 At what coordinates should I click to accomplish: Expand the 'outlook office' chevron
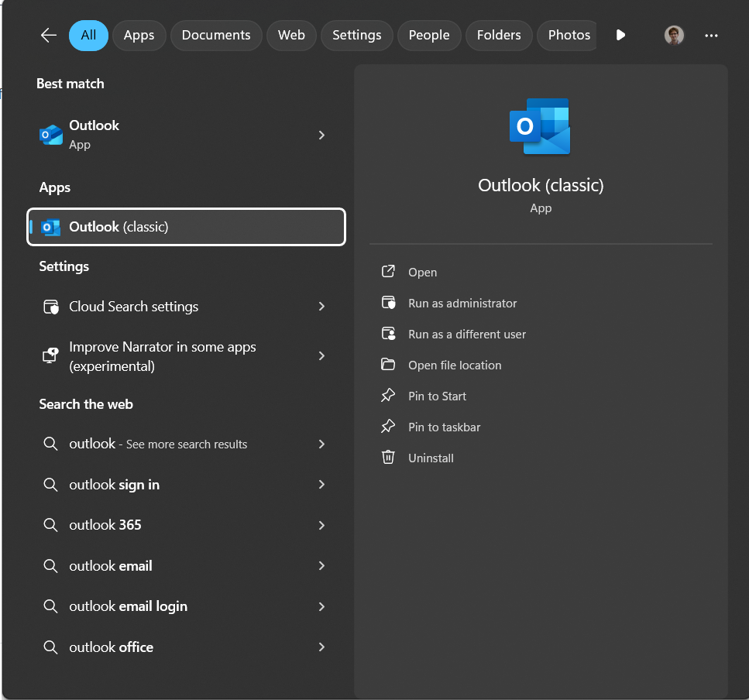[x=321, y=647]
